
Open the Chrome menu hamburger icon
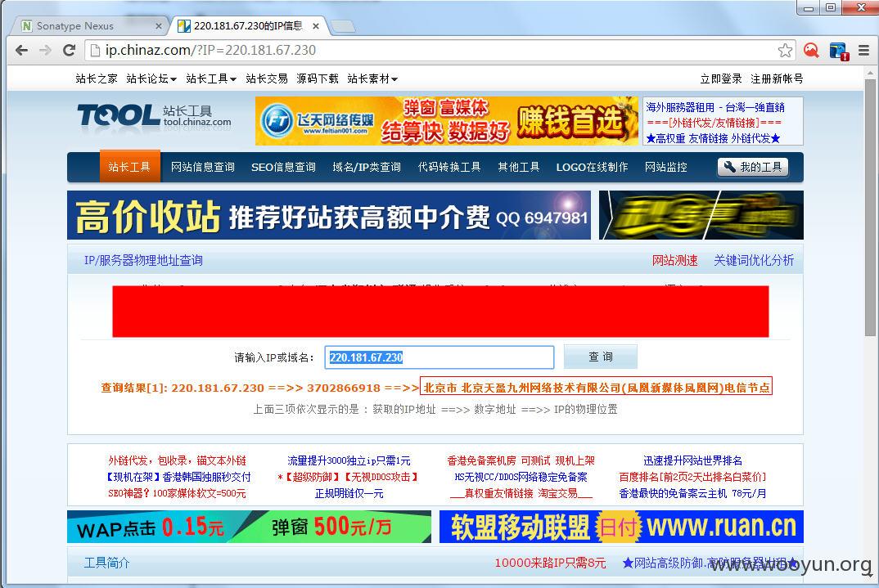click(864, 51)
